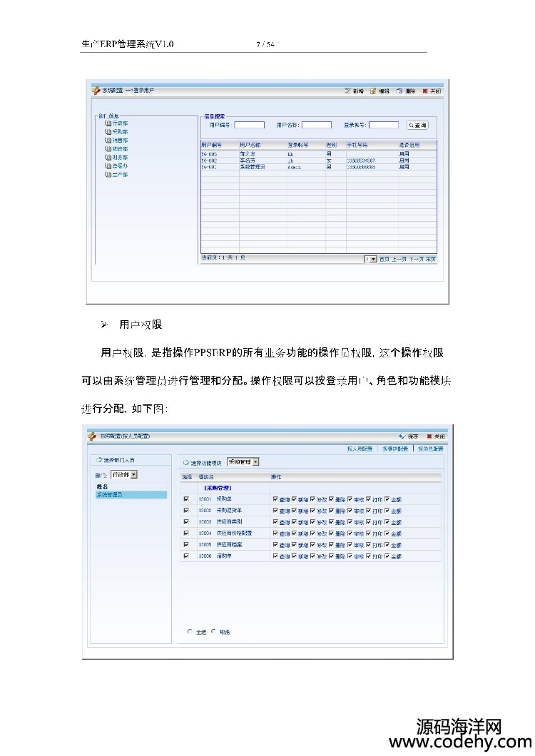This screenshot has width=535, height=756.
Task: Toggle 打印 permission for 13002 采购退货单
Action: tap(369, 511)
